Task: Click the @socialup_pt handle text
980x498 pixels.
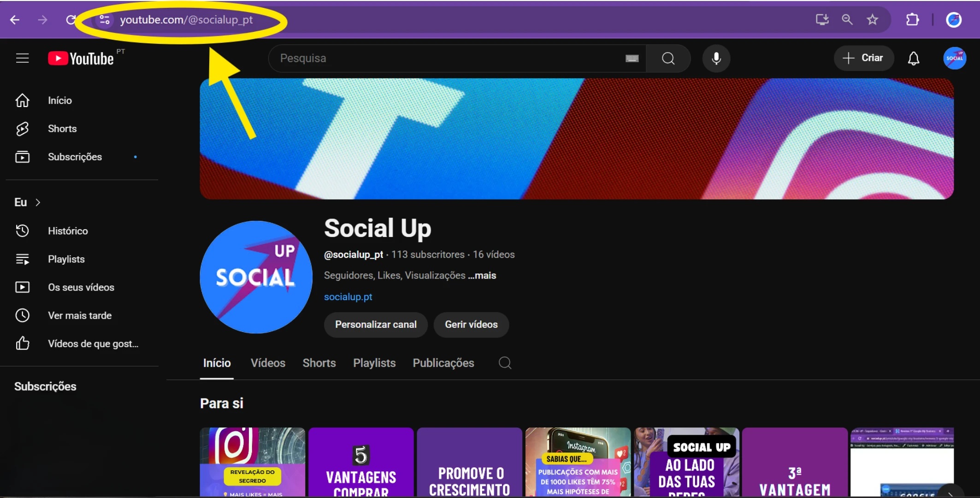Action: pos(354,255)
